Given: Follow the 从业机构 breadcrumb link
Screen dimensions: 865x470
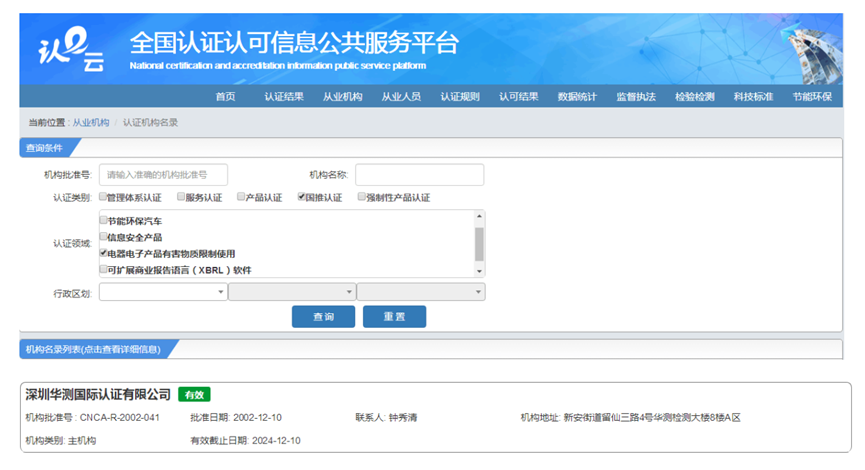Looking at the screenshot, I should (x=91, y=122).
